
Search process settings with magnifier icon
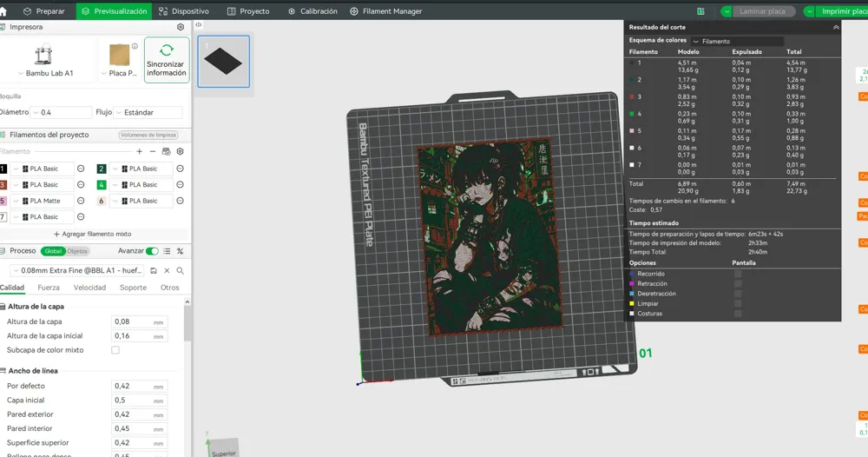(x=180, y=270)
